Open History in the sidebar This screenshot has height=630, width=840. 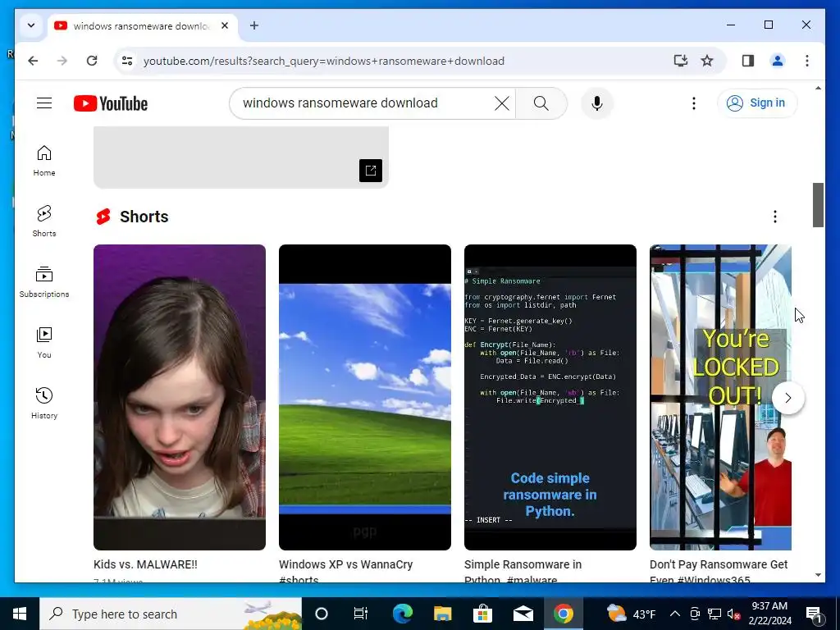coord(44,403)
